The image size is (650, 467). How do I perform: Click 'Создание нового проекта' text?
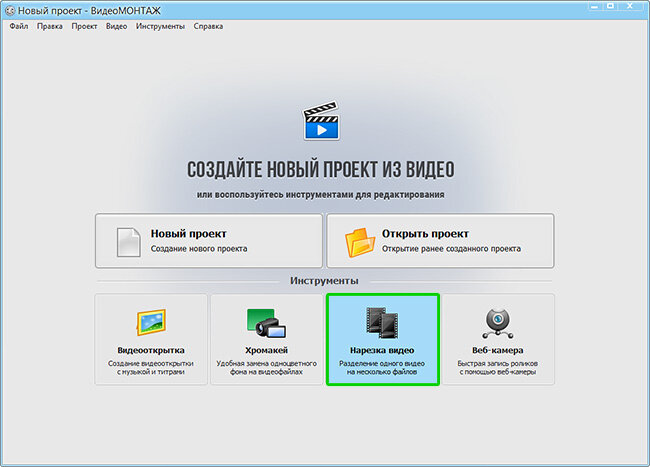pyautogui.click(x=199, y=249)
